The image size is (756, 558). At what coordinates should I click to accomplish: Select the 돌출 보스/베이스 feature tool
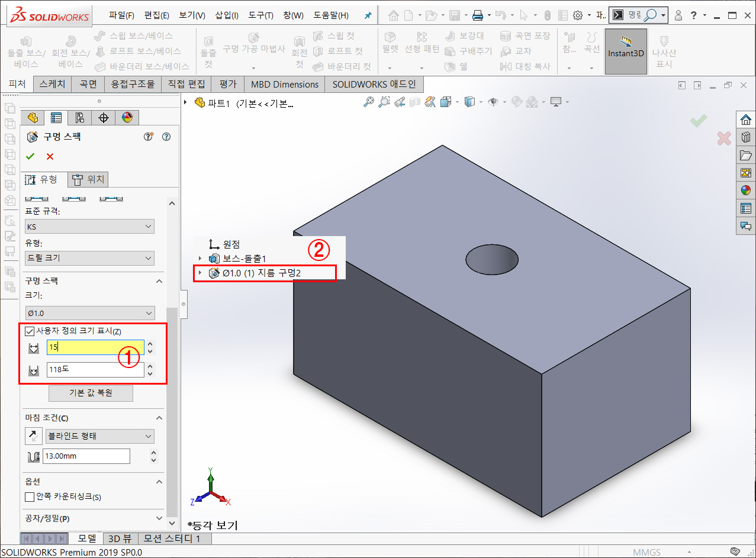24,50
